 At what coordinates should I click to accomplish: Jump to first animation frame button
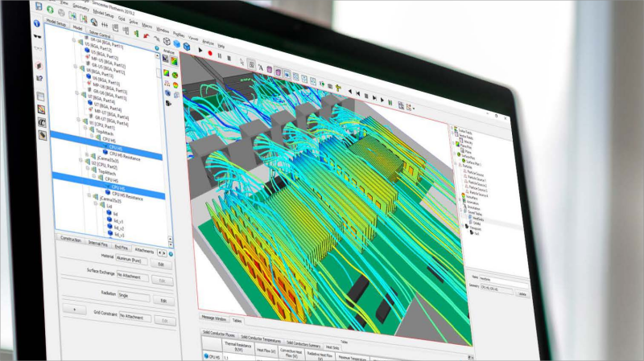coord(357,93)
